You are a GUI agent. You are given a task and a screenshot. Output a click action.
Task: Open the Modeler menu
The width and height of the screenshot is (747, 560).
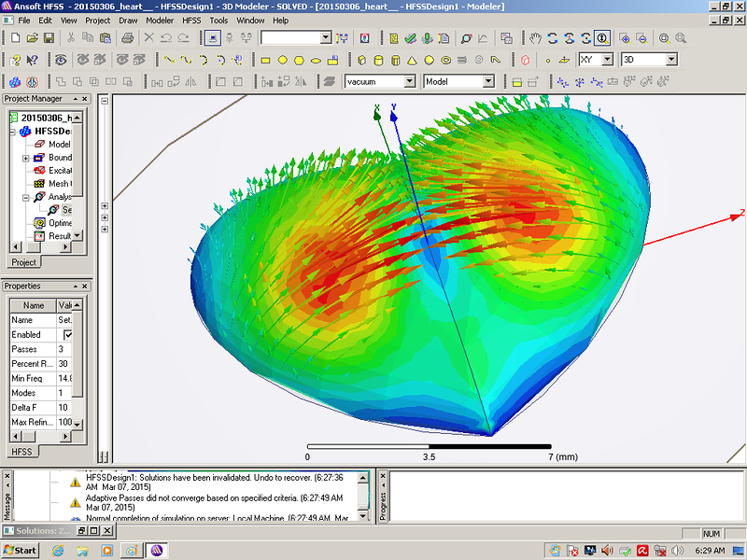(159, 20)
